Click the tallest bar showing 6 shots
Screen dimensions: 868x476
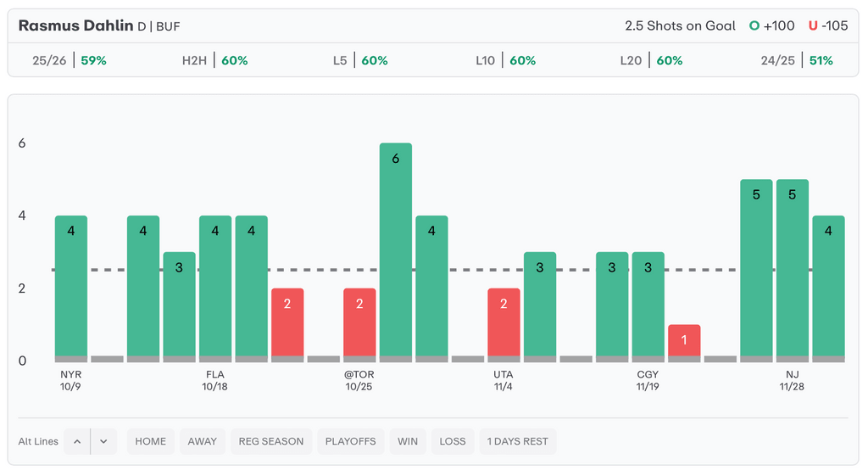click(396, 250)
